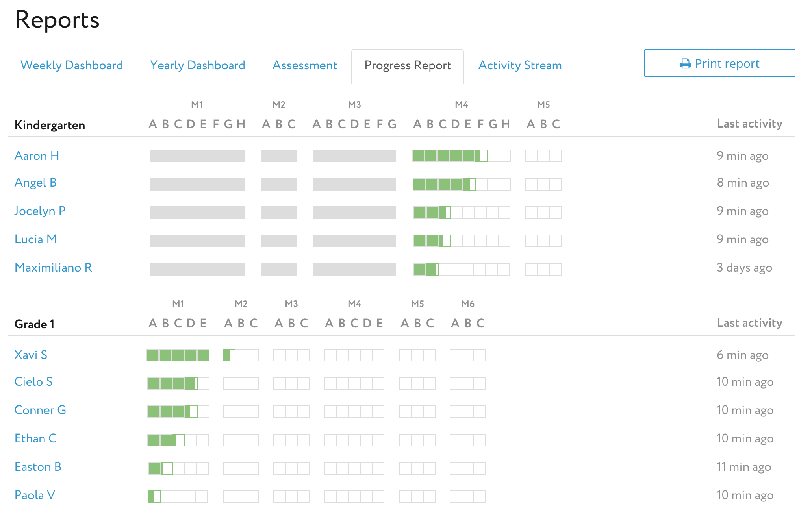Click on Jocelyn P's name
Viewport: 812px width, 518px height.
tap(40, 211)
